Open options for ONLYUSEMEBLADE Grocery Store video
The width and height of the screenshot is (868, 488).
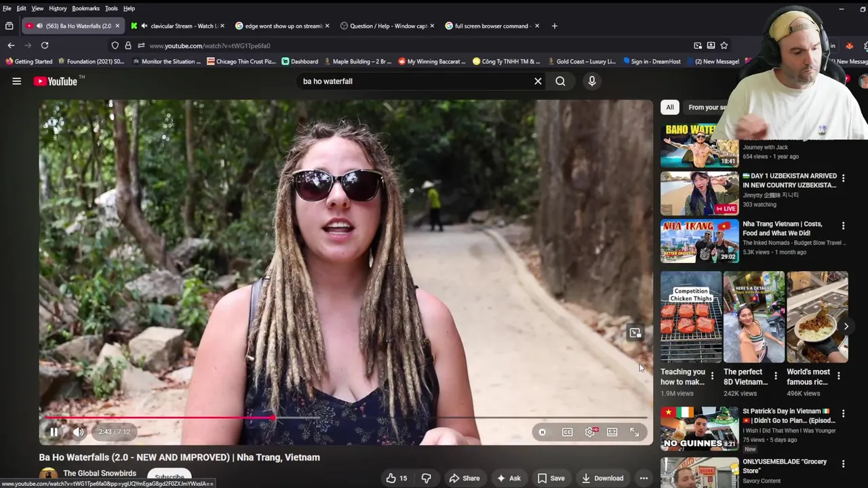pos(843,464)
